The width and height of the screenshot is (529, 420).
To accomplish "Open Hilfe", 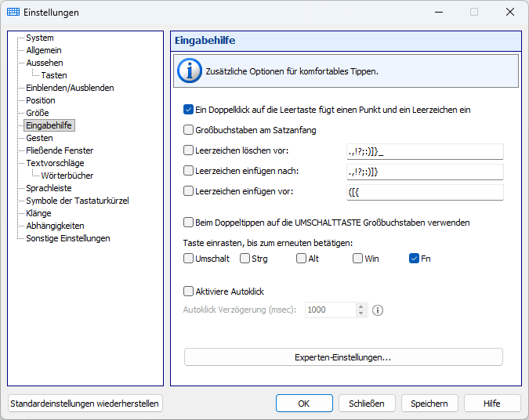I will (492, 404).
